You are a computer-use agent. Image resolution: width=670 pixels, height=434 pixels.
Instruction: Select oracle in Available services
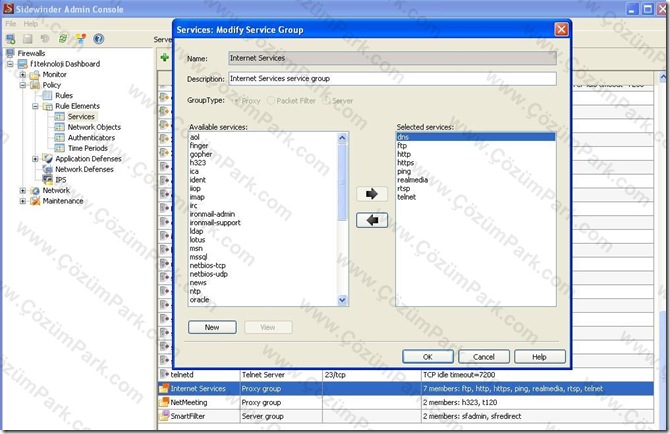[199, 299]
